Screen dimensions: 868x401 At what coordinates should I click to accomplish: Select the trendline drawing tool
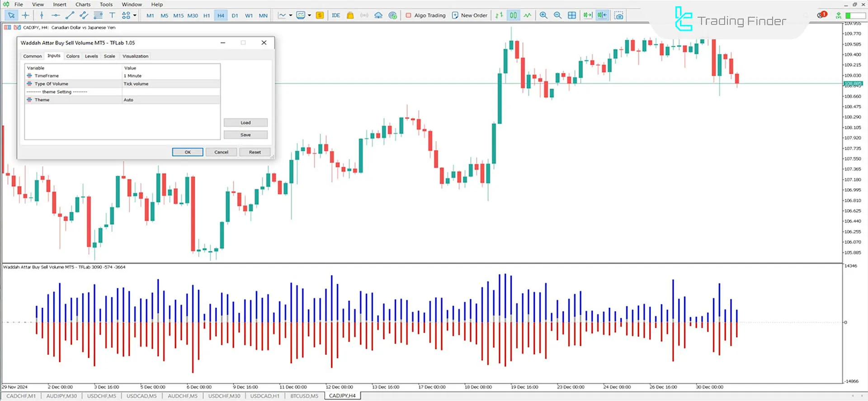[x=70, y=15]
